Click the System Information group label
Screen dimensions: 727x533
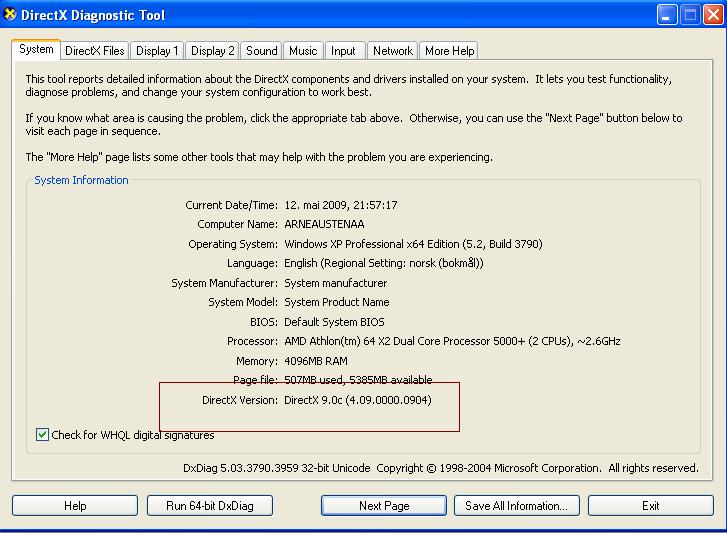82,180
